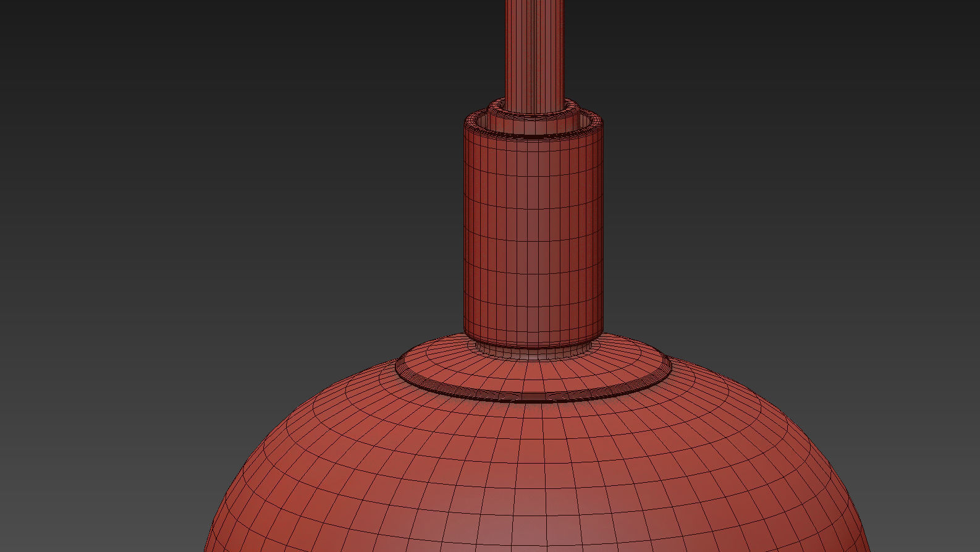This screenshot has width=980, height=552.
Task: Select the thin vertical rod at top
Action: pos(534,56)
